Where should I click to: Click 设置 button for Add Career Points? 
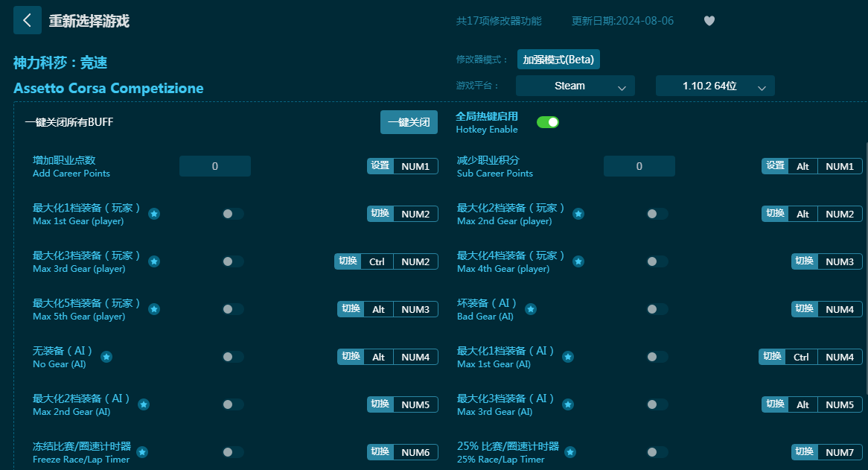tap(380, 166)
